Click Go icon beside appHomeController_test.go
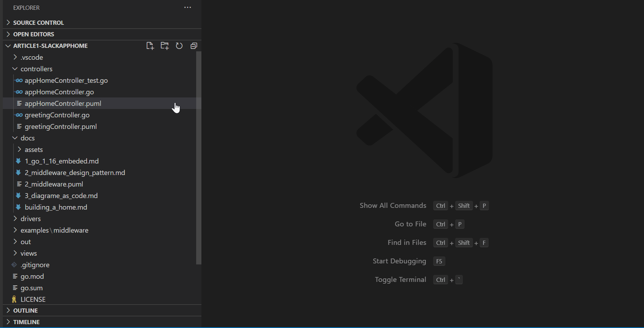Screen dimensions: 644x328 point(19,80)
